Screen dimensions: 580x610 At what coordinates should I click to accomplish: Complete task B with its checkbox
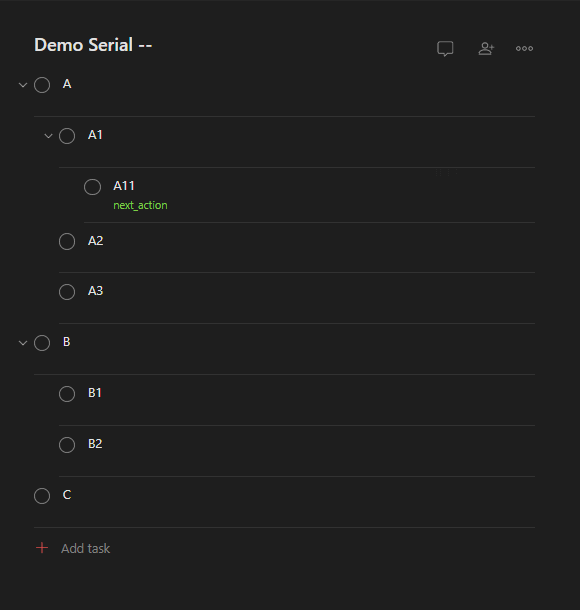point(42,343)
